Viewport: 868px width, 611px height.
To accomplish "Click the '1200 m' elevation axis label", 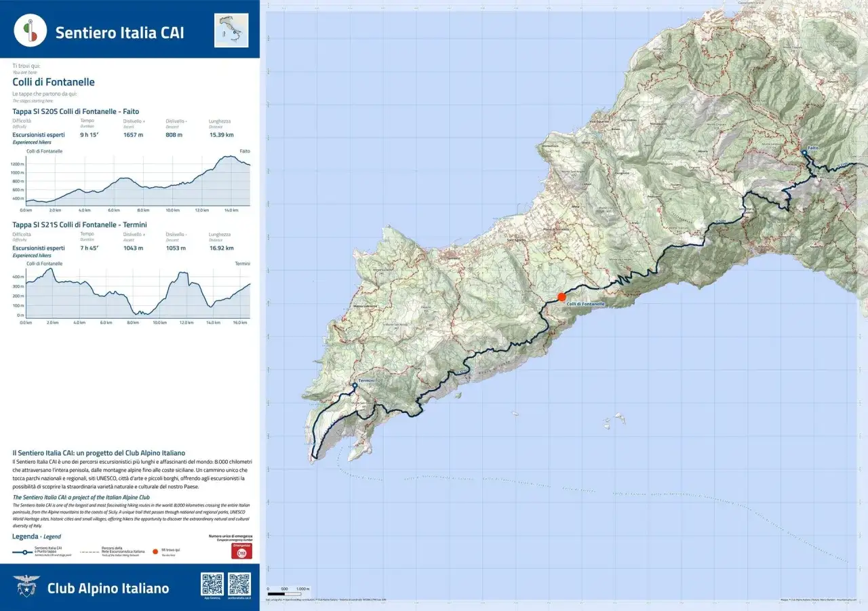I will 18,164.
